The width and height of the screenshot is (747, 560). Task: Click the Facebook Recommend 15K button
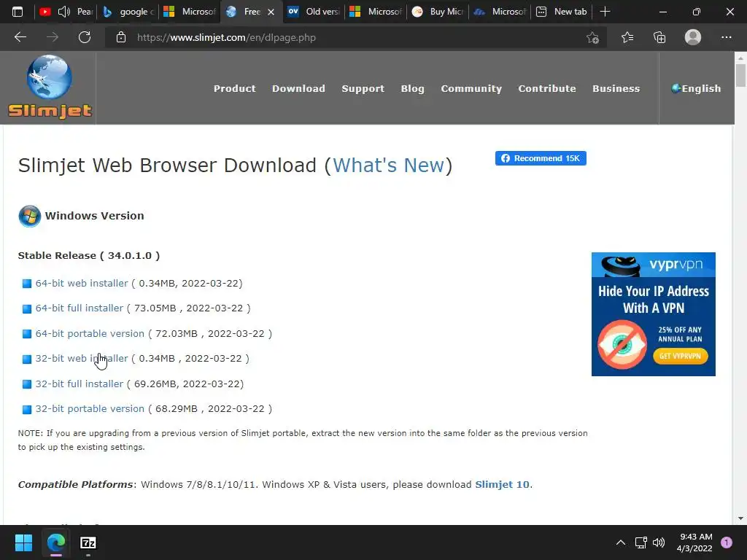click(x=541, y=158)
